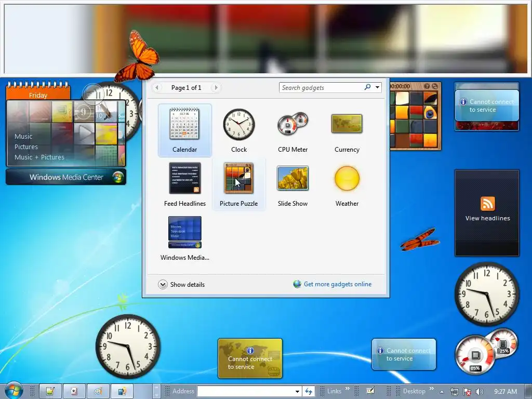Click the Page 1 of 1 indicator
The height and width of the screenshot is (399, 532).
click(187, 87)
